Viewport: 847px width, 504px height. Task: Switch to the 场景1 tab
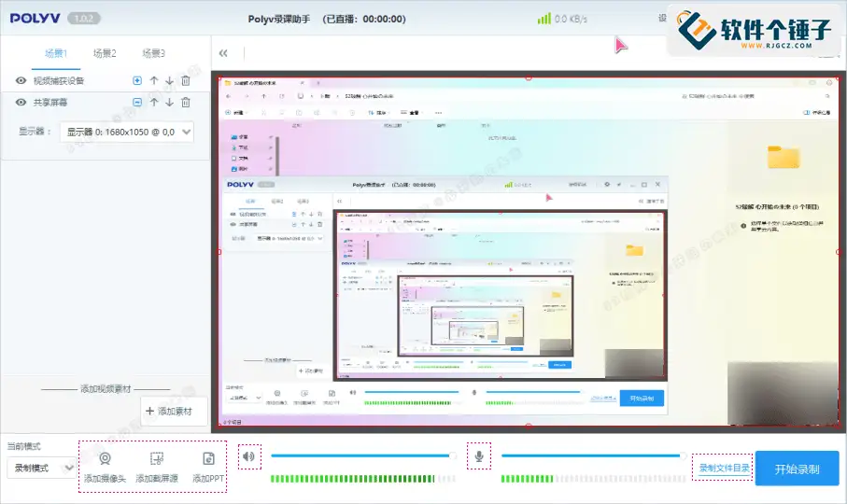pos(56,53)
